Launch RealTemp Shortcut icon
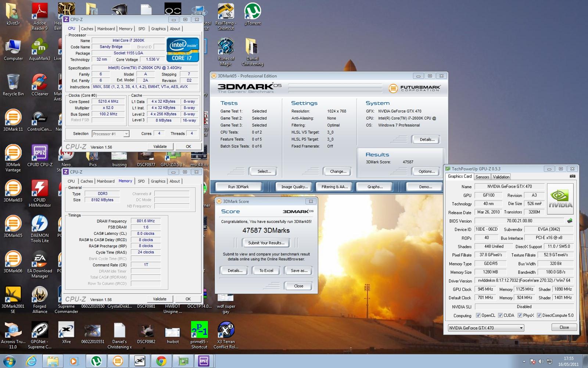This screenshot has height=368, width=588. tap(226, 16)
